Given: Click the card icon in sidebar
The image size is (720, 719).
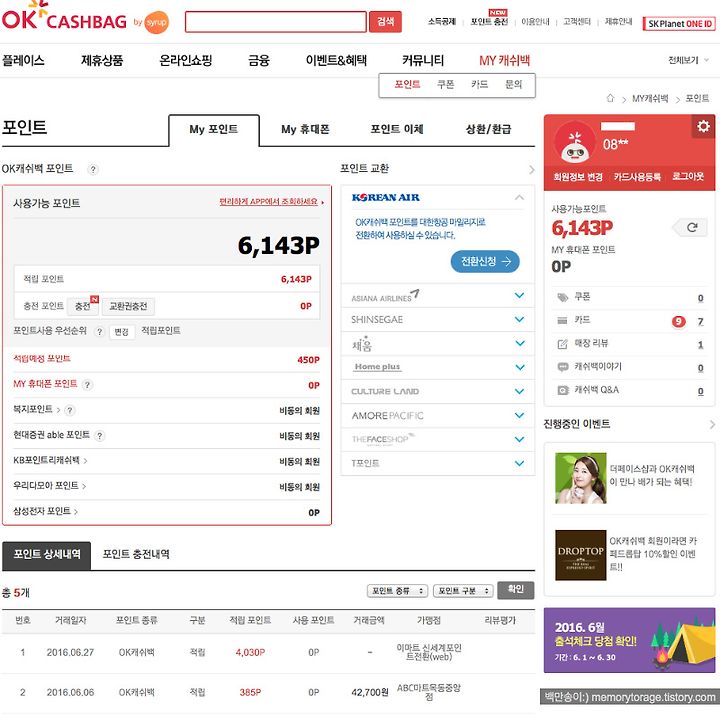Looking at the screenshot, I should coord(562,320).
